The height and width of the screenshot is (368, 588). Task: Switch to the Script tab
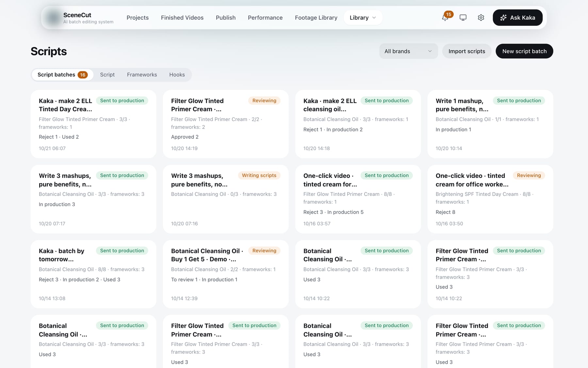[x=107, y=75]
